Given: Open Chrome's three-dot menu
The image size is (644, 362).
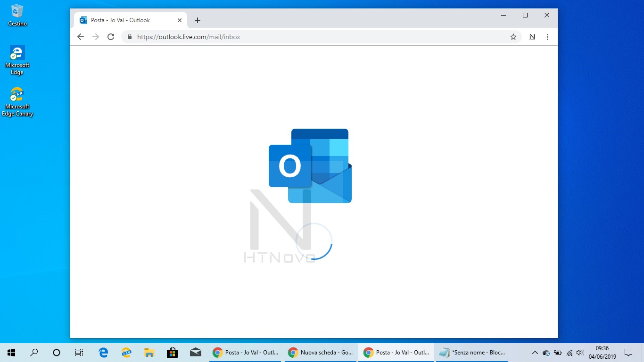Looking at the screenshot, I should coord(547,37).
